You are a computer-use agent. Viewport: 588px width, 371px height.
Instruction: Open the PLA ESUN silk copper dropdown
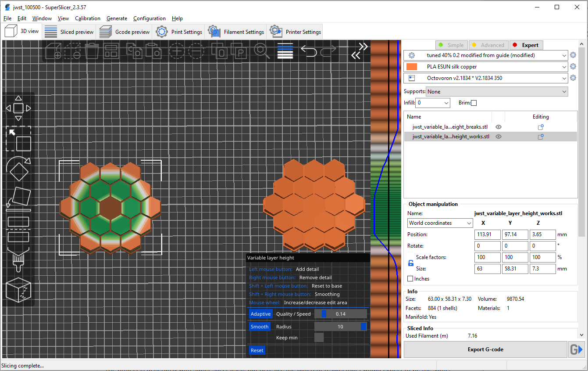click(x=486, y=67)
